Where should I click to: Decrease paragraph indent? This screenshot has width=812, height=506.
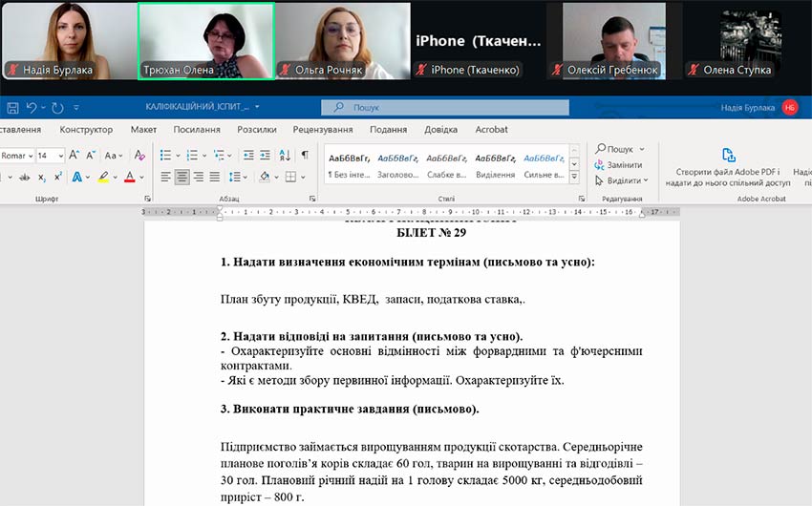[x=248, y=156]
